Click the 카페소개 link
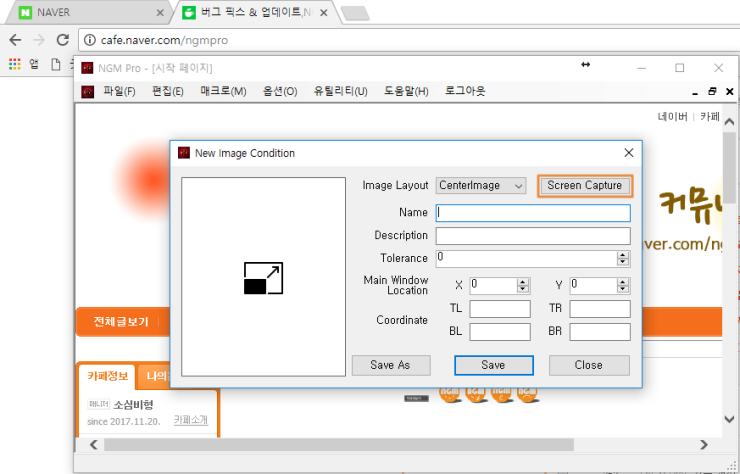The image size is (740, 474). pyautogui.click(x=191, y=420)
